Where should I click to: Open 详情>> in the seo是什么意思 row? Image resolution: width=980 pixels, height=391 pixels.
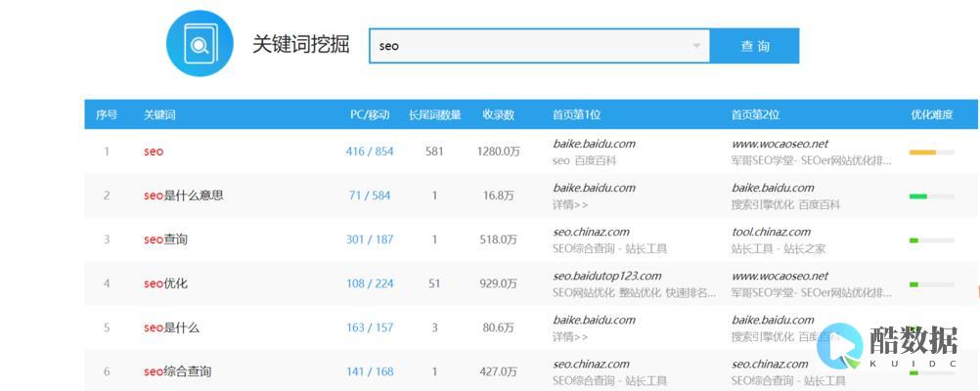pos(570,205)
